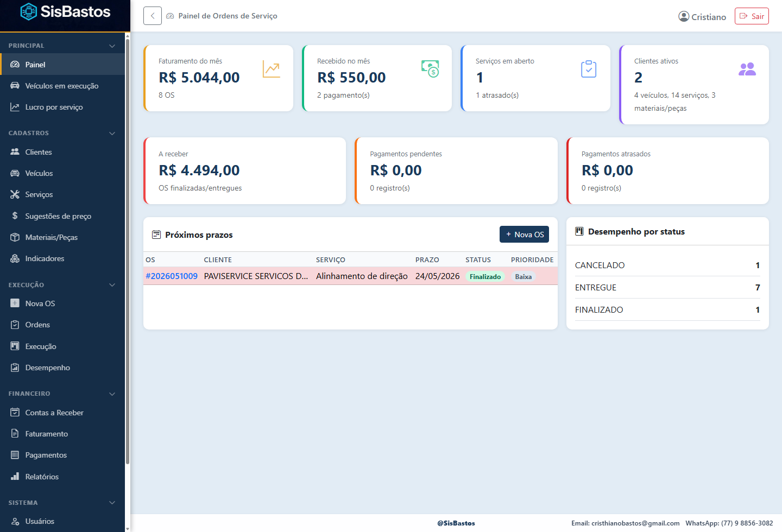This screenshot has height=532, width=782.
Task: Collapse the CADASTROS section chevron
Action: [112, 133]
